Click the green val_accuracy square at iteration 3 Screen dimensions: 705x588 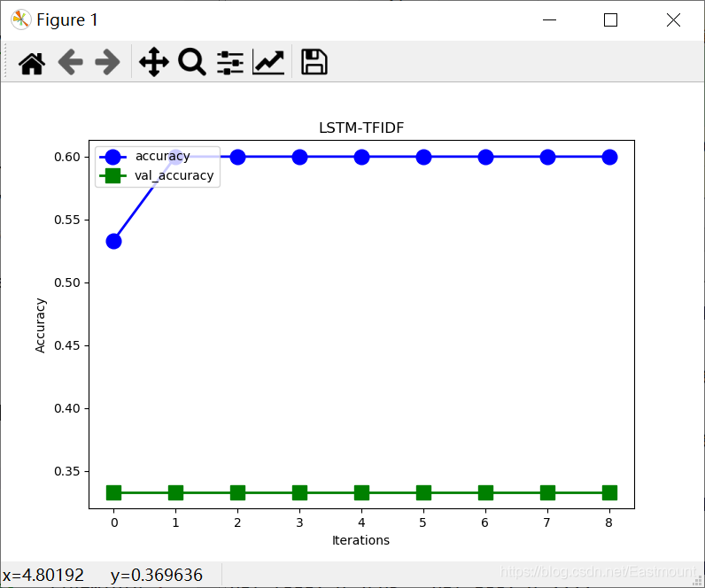point(300,492)
